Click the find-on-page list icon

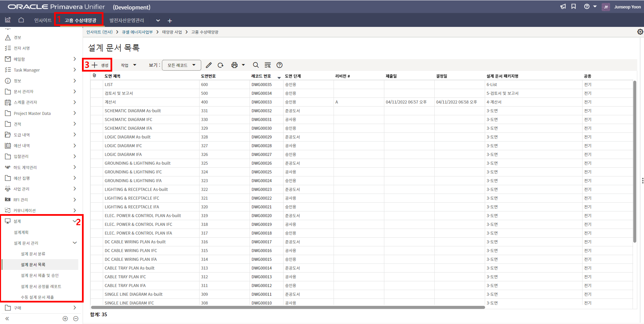coord(267,65)
